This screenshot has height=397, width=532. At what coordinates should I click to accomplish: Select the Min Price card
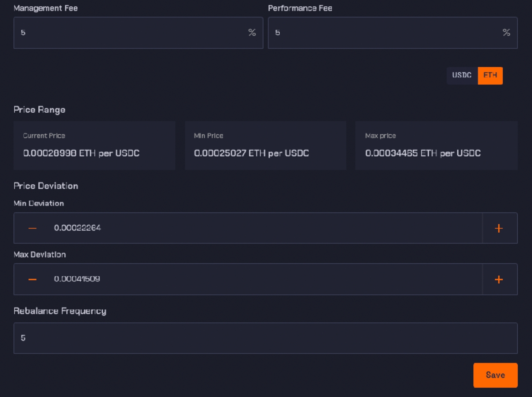coord(265,145)
